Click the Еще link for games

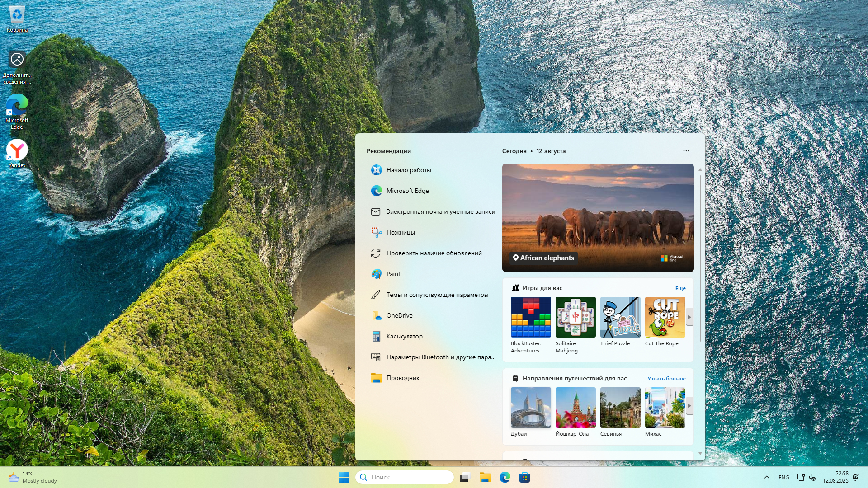(680, 288)
